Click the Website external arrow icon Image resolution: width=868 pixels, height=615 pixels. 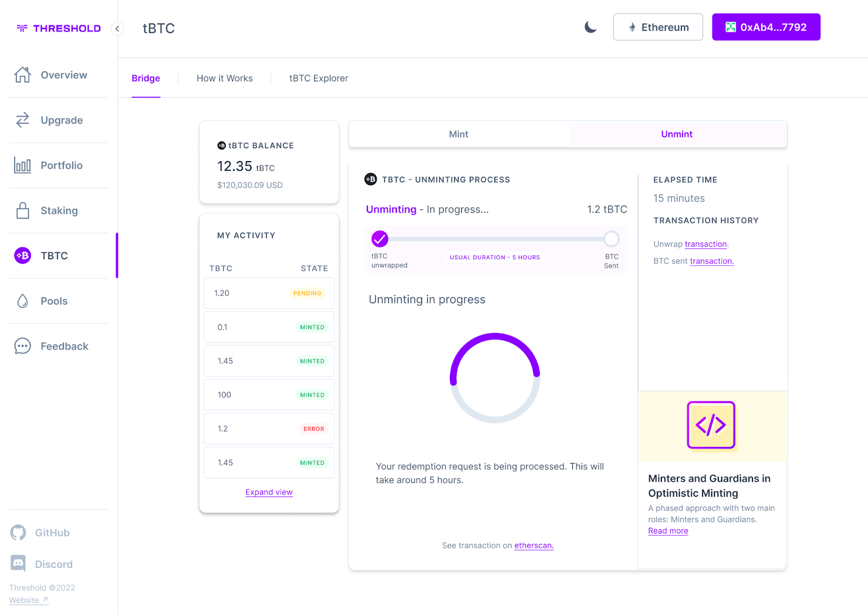click(45, 600)
